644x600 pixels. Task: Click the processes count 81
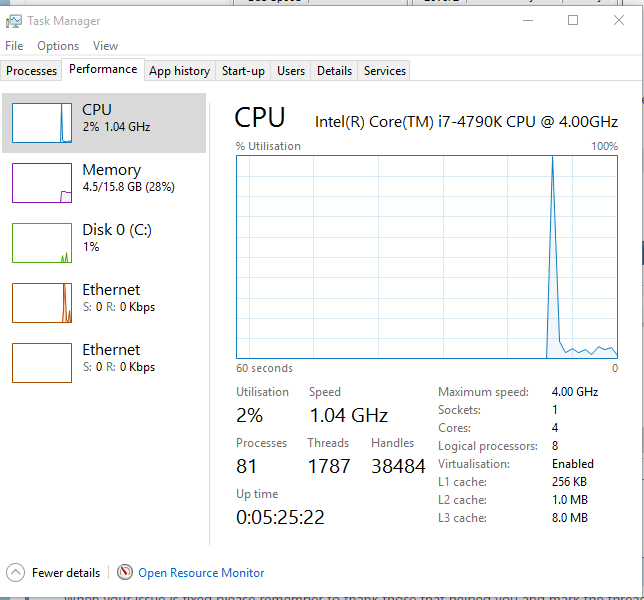click(x=246, y=466)
